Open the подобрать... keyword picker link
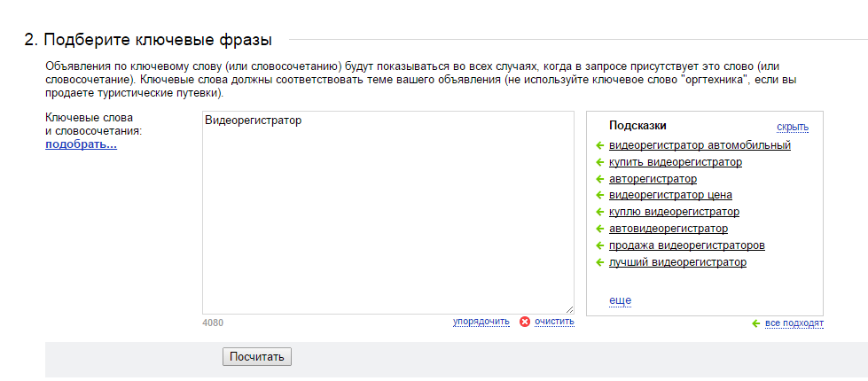The image size is (868, 381). tap(81, 145)
